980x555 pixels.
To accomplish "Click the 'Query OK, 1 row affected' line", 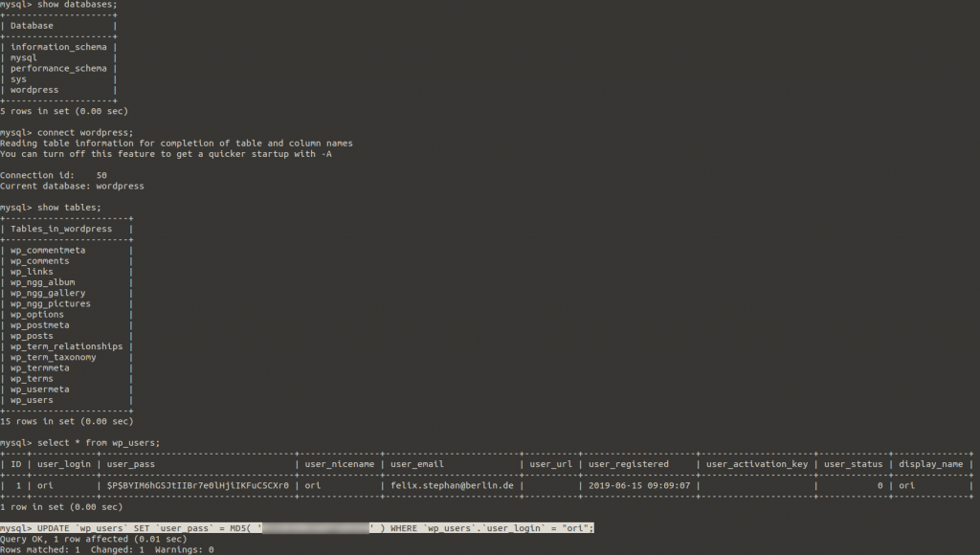I will pyautogui.click(x=94, y=539).
